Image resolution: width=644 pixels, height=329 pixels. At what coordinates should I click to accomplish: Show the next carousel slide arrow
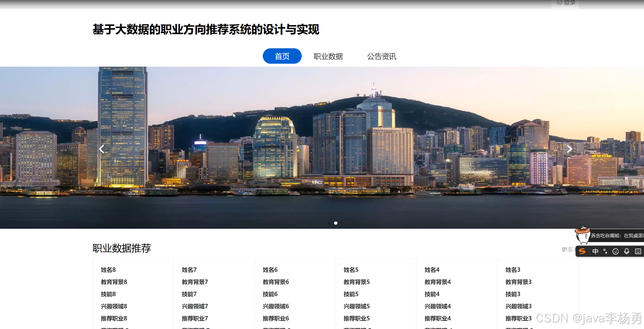569,149
